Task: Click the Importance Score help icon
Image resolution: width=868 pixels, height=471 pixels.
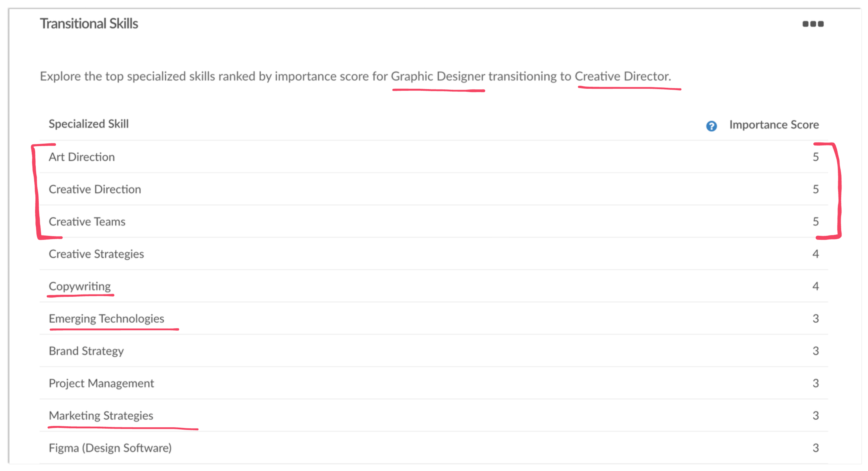Action: (x=711, y=126)
